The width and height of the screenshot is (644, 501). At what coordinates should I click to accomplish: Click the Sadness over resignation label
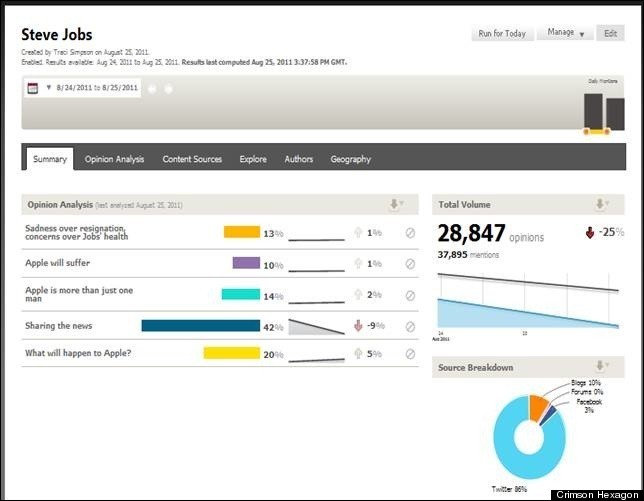(76, 232)
